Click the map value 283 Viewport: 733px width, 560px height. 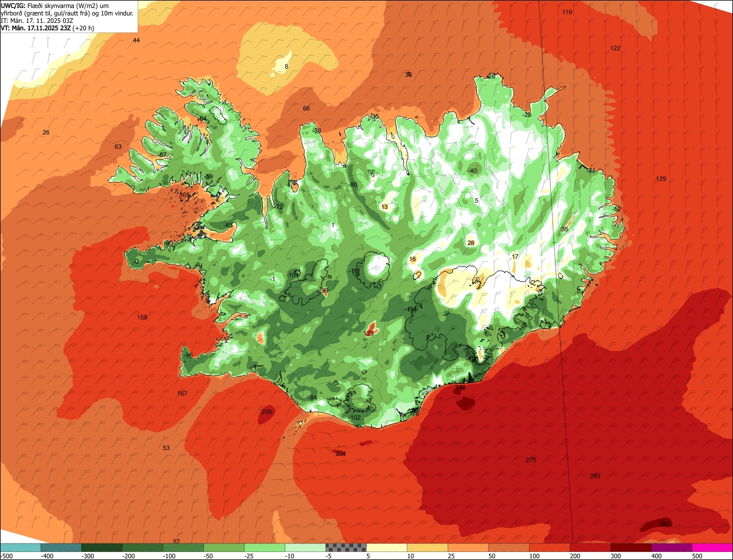coord(595,476)
